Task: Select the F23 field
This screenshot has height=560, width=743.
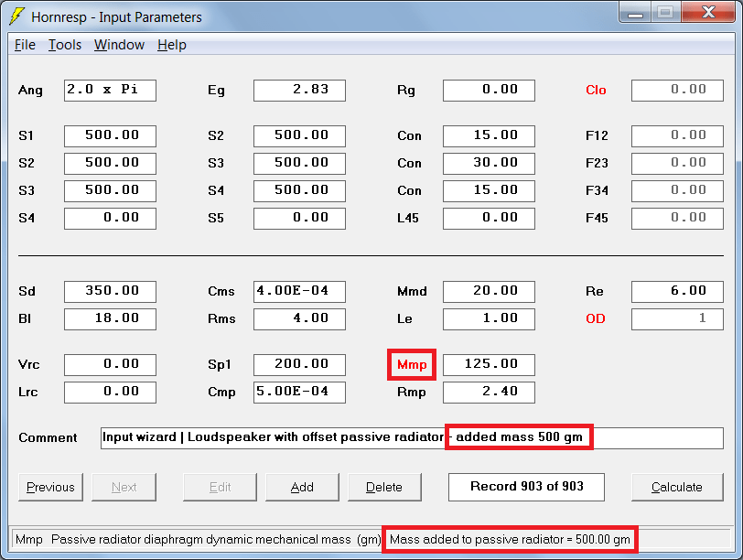Action: click(x=678, y=164)
